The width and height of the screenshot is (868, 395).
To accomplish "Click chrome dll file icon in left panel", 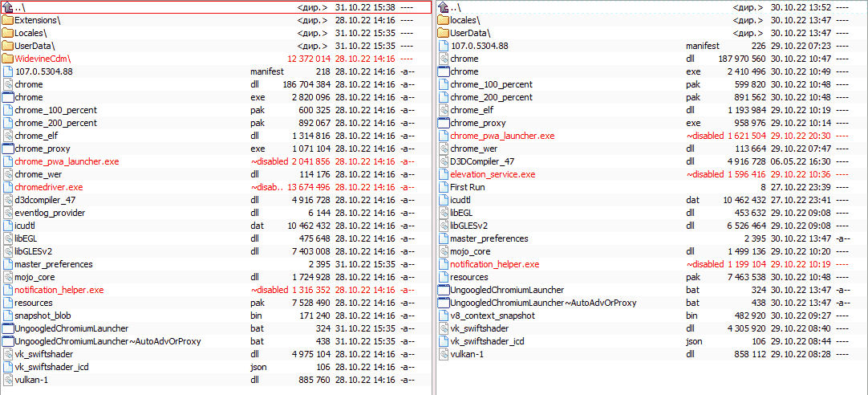I will pos(8,84).
